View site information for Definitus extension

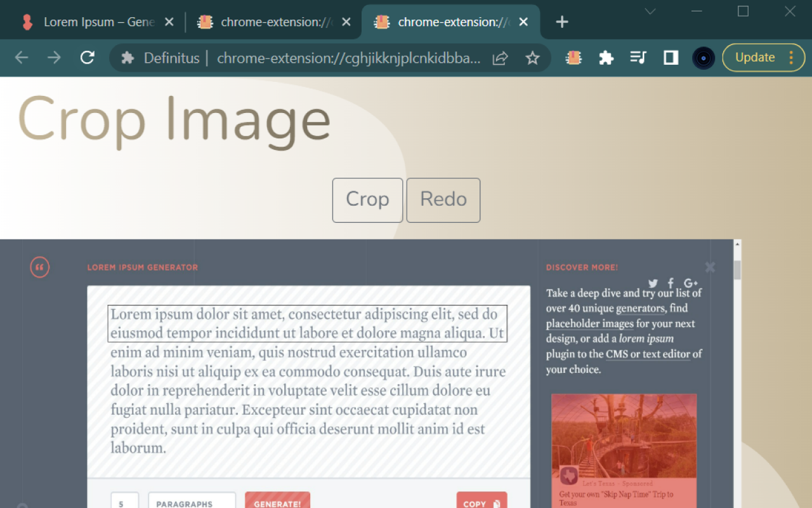(128, 58)
